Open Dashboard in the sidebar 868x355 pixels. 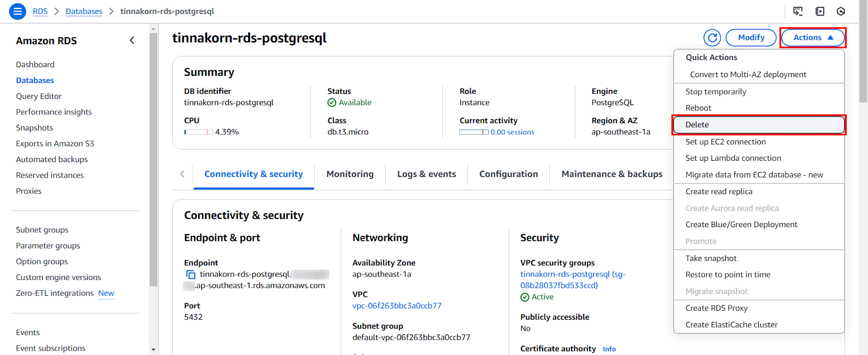pos(35,65)
